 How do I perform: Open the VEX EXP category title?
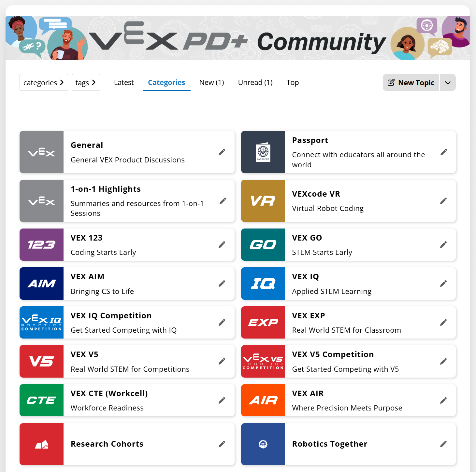click(x=309, y=315)
